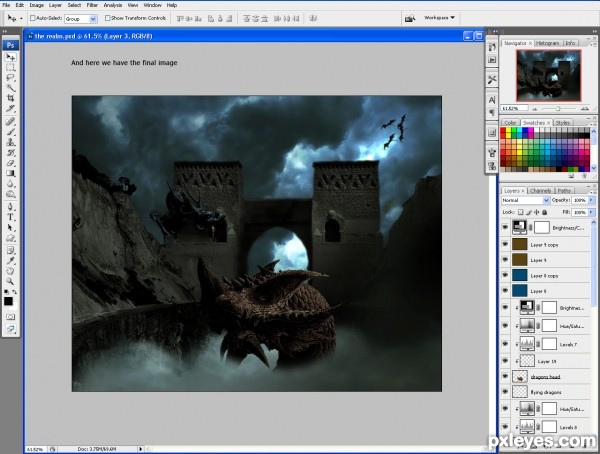Viewport: 600px width, 454px height.
Task: Select the Slice tool
Action: coord(10,109)
